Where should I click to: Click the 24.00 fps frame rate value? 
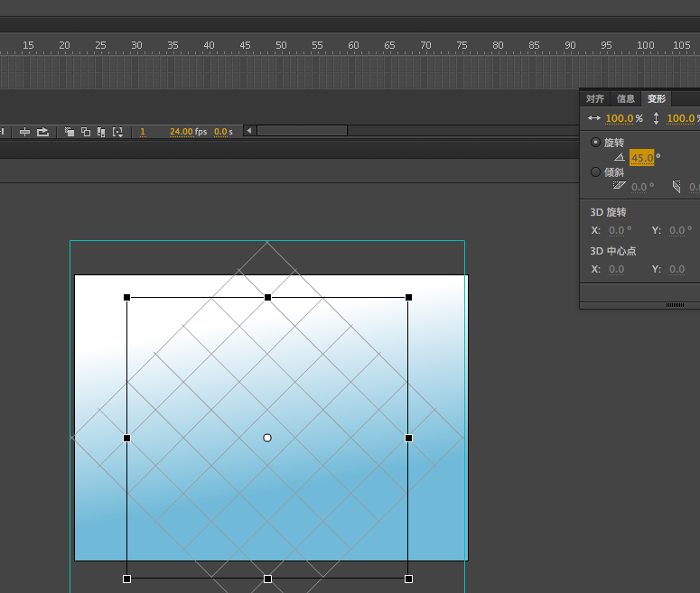point(182,132)
